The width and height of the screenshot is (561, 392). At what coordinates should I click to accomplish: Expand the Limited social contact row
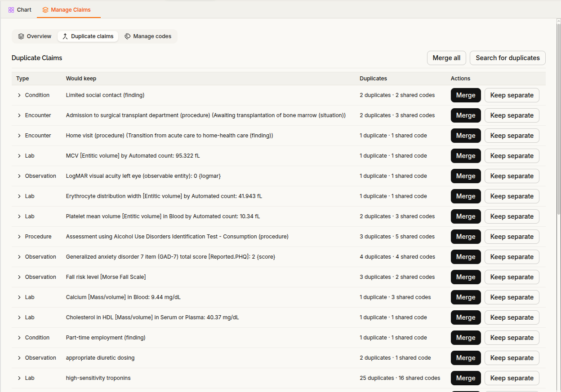[19, 95]
